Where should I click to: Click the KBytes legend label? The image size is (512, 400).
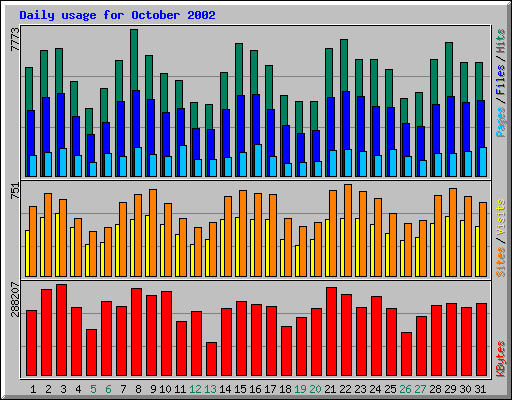501,359
